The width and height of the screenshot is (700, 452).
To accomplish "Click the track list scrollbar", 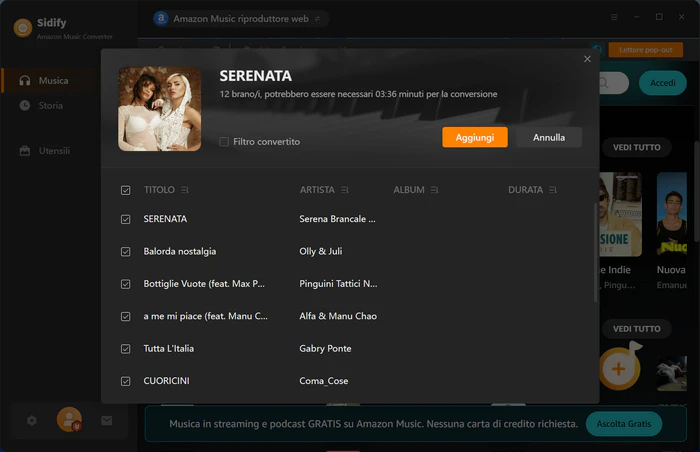I will 596,252.
